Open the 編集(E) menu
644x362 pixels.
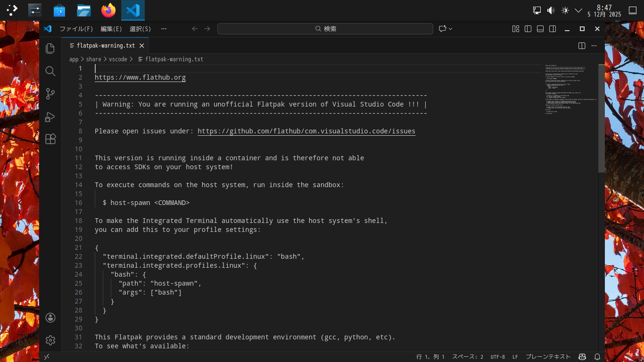[x=111, y=29]
